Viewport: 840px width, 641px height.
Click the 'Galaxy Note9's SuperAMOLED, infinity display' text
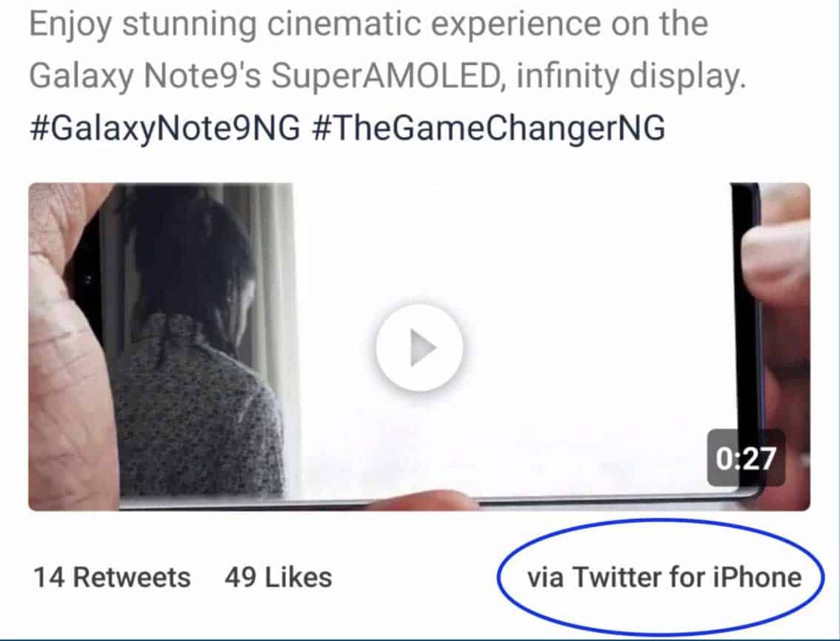coord(385,77)
